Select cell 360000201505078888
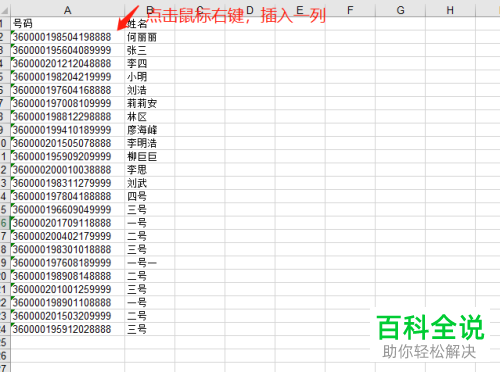500x372 pixels. [67, 143]
